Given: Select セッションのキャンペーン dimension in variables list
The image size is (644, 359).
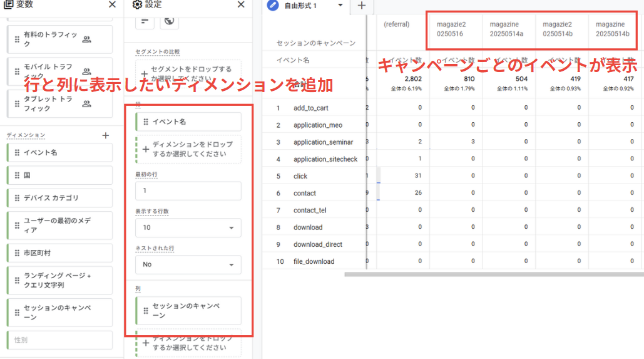Looking at the screenshot, I should point(60,313).
